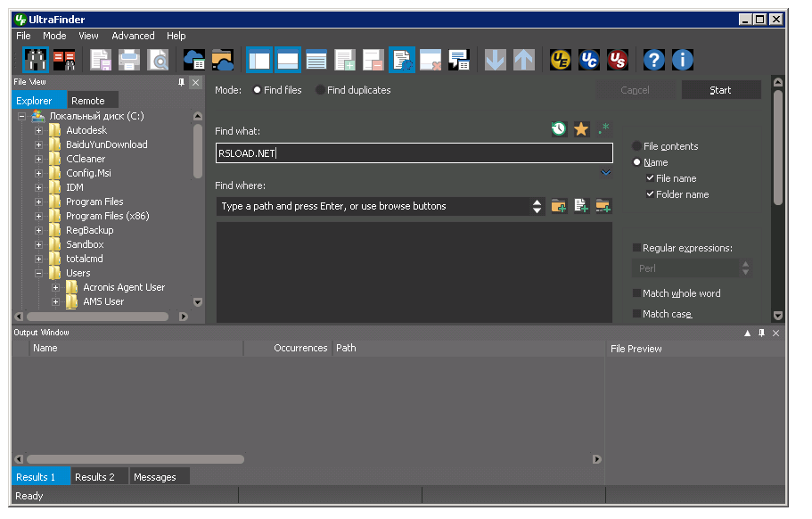Click the cloud folder toolbar icon
Viewport: 812px width, 519px height.
[x=223, y=60]
